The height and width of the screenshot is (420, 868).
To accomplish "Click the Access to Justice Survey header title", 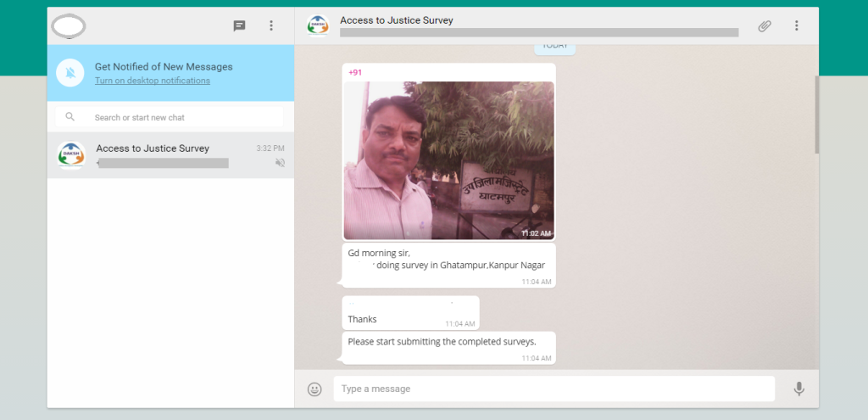I will [x=397, y=20].
